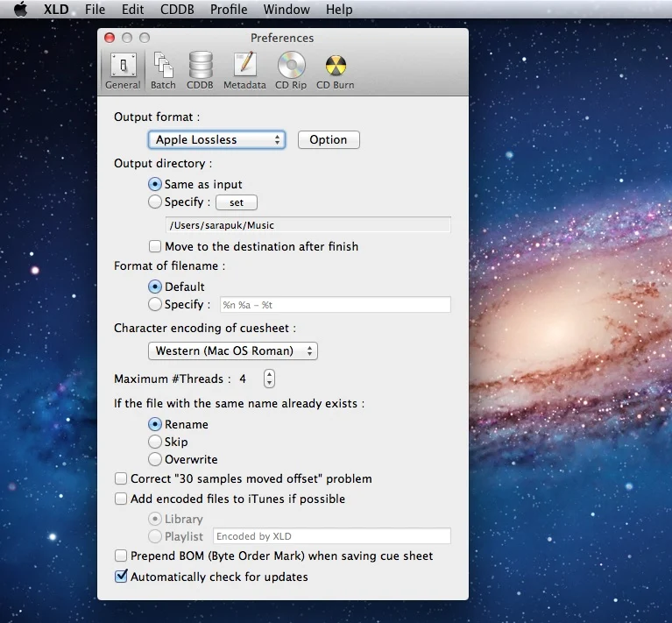672x623 pixels.
Task: Open the Window menu
Action: [286, 9]
